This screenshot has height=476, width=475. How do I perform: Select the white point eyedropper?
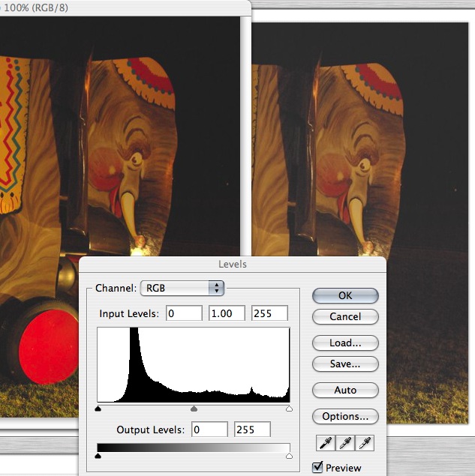click(367, 443)
